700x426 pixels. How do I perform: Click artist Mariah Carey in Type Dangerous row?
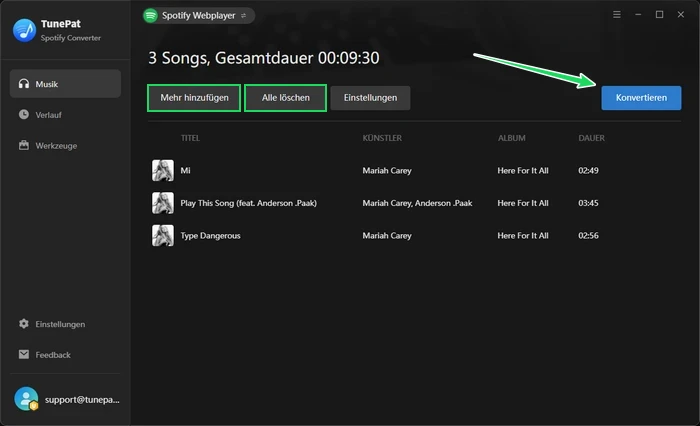387,236
